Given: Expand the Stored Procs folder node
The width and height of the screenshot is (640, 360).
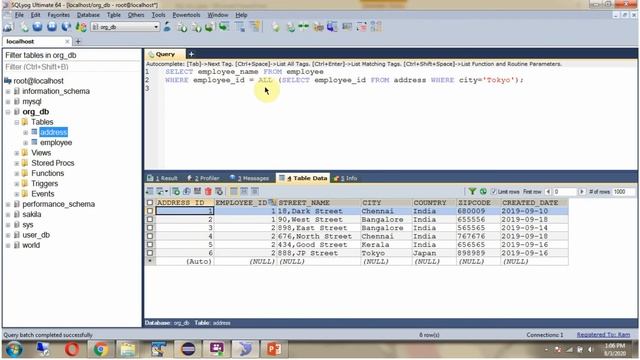Looking at the screenshot, I should (17, 163).
